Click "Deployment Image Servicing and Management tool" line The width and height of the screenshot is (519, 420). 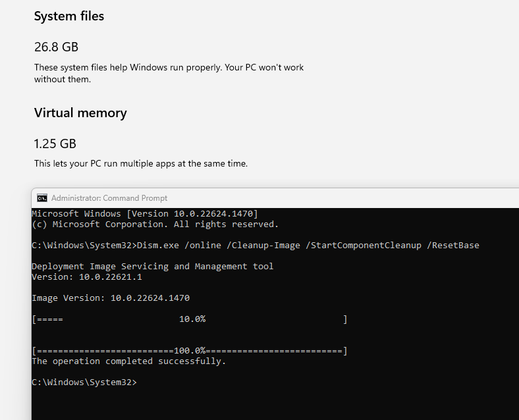tap(152, 267)
